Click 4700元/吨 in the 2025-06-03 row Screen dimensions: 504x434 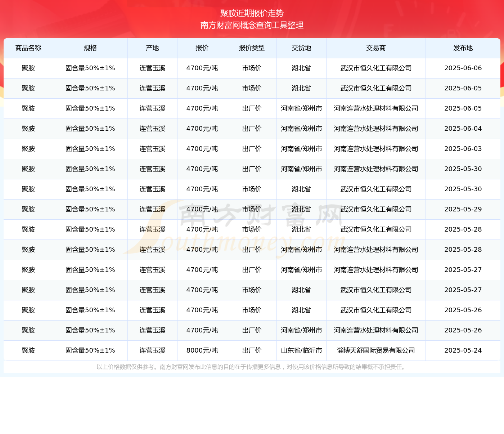coord(202,149)
